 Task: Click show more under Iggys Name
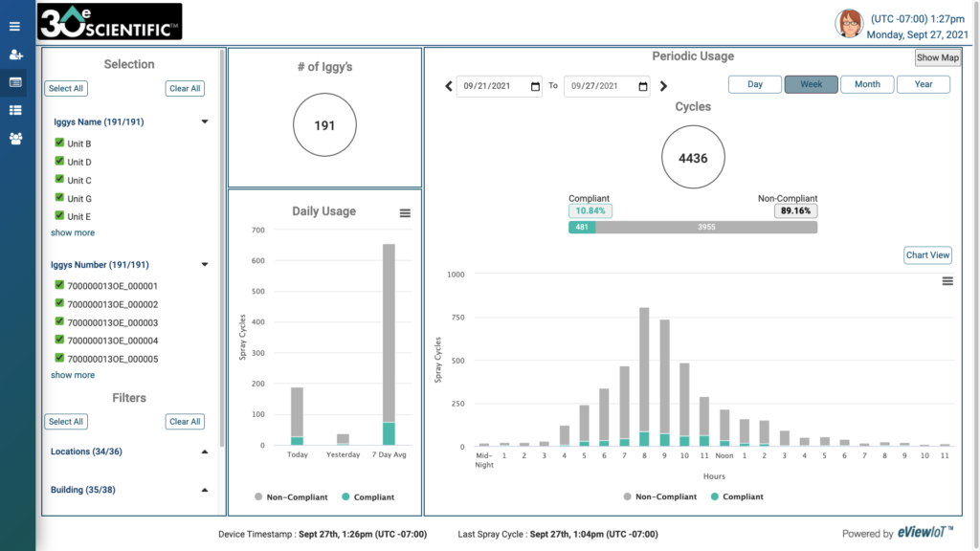pos(73,232)
